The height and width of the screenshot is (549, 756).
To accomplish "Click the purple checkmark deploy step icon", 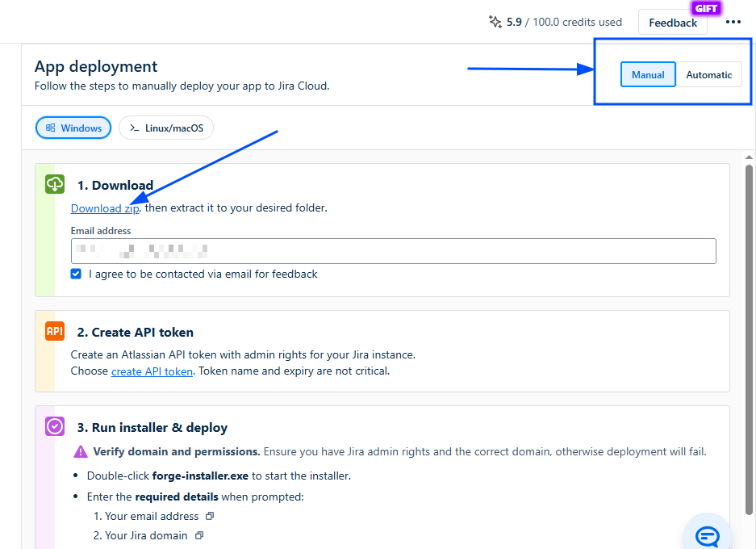I will point(55,426).
